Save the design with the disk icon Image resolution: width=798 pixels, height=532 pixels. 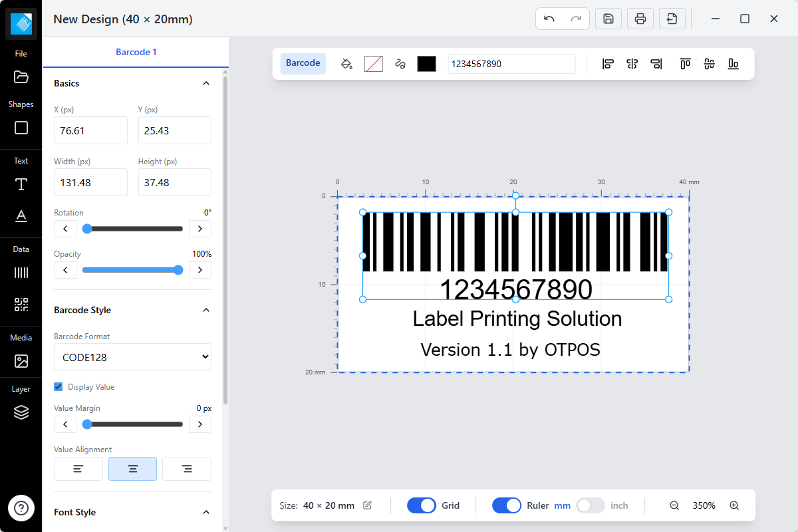tap(608, 19)
